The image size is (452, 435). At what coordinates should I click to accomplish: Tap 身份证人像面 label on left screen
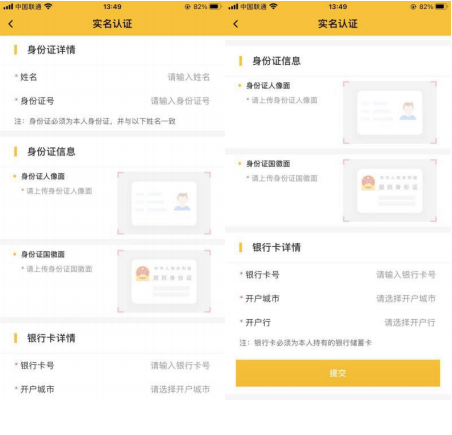click(43, 176)
